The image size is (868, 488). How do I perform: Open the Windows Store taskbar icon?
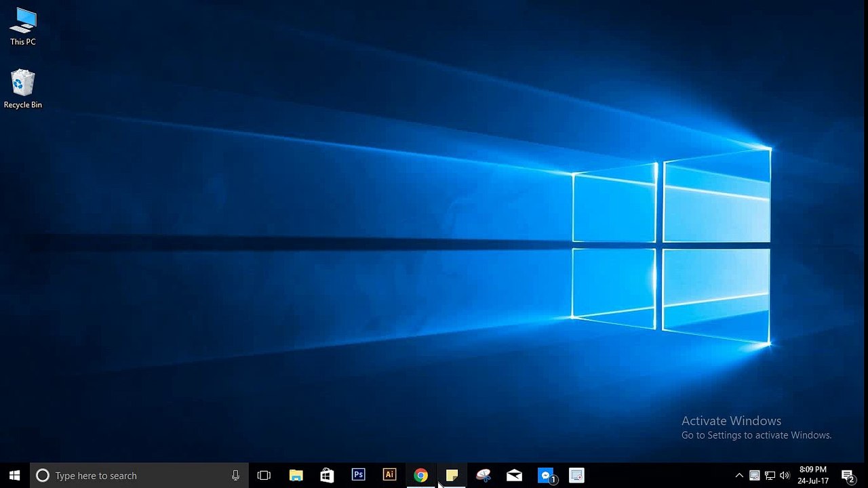click(327, 476)
